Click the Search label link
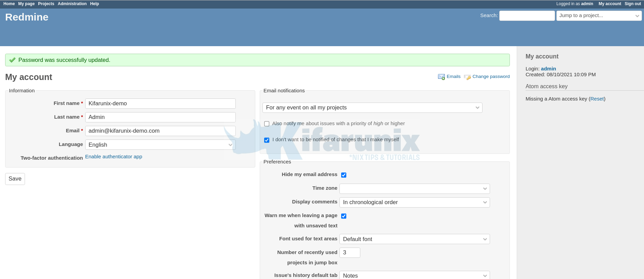 [x=488, y=15]
